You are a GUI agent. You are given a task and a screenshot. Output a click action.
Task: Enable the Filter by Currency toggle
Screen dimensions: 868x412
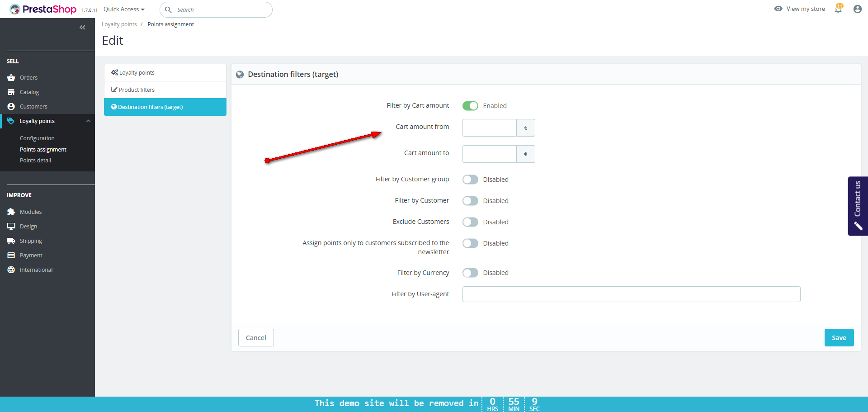(470, 273)
